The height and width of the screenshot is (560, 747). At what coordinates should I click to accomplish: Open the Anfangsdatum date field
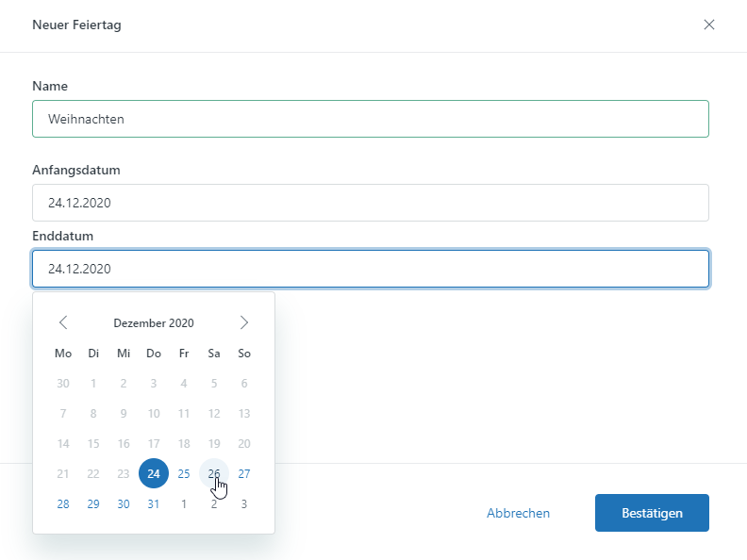tap(370, 203)
